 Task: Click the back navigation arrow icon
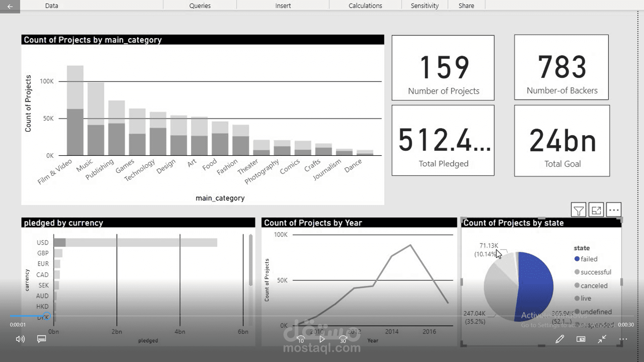click(10, 6)
